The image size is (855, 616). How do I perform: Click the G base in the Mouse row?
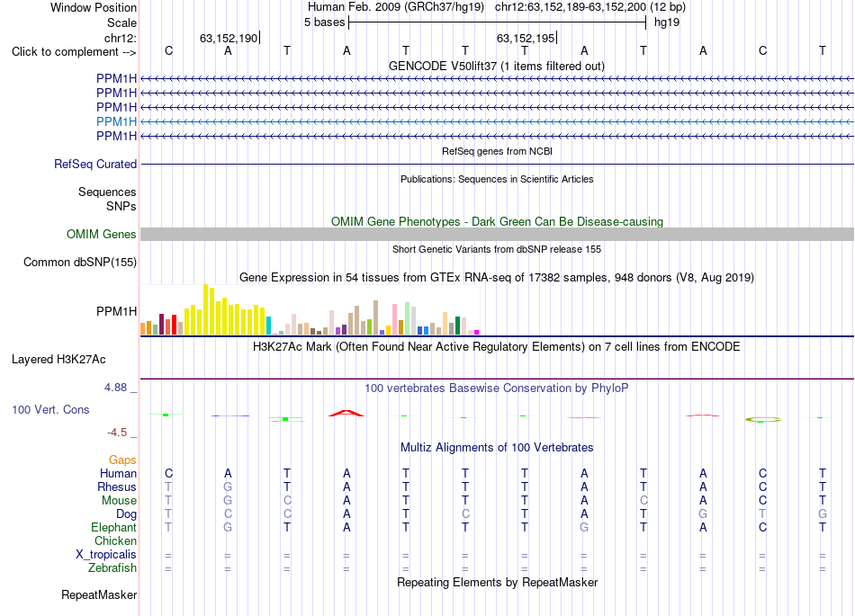tap(228, 501)
